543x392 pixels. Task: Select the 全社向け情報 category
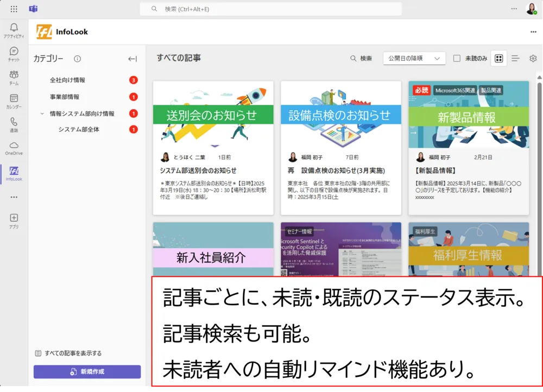67,80
